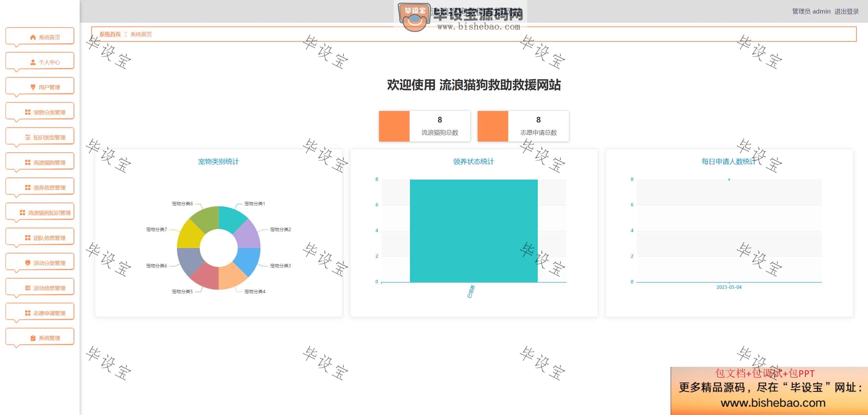Select 活动分类管理 in sidebar
868x415 pixels.
pos(40,262)
